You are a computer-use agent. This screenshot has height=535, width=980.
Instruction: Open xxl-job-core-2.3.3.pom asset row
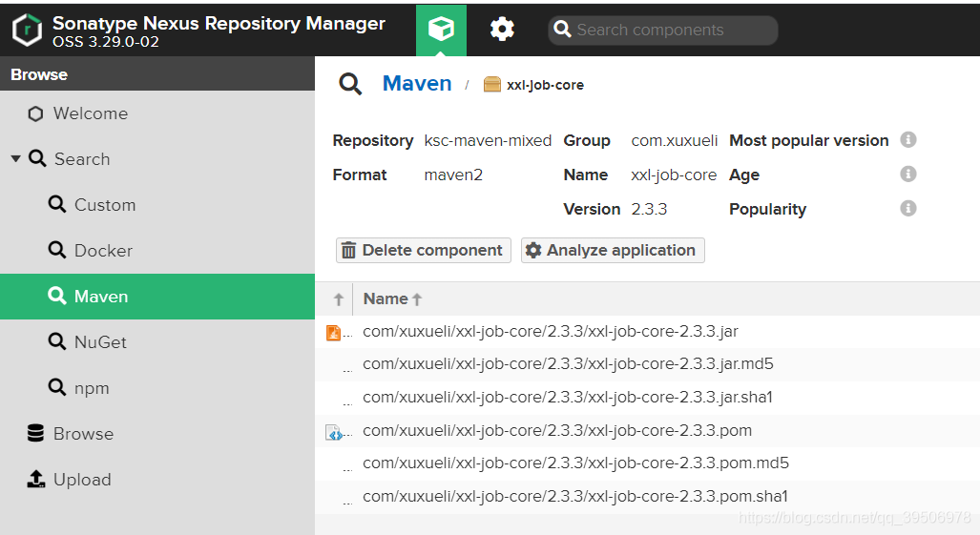tap(648, 431)
